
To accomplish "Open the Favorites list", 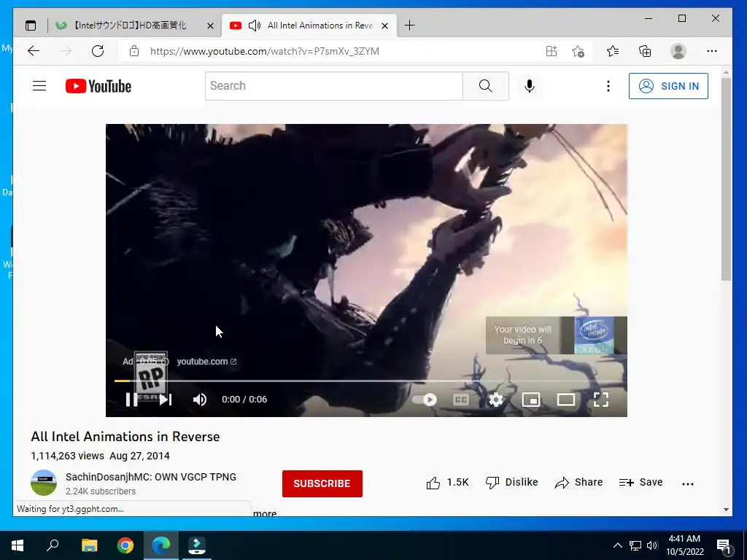I will pos(613,51).
